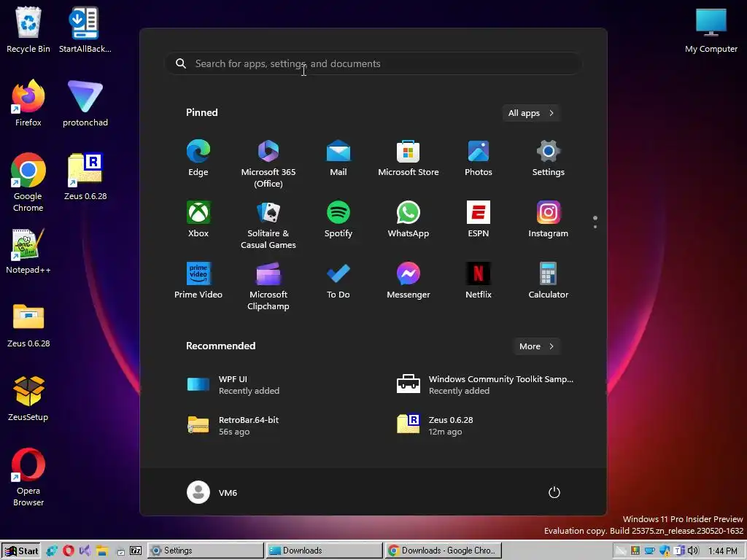
Task: Select the ZeusSetup desktop icon
Action: (x=28, y=399)
